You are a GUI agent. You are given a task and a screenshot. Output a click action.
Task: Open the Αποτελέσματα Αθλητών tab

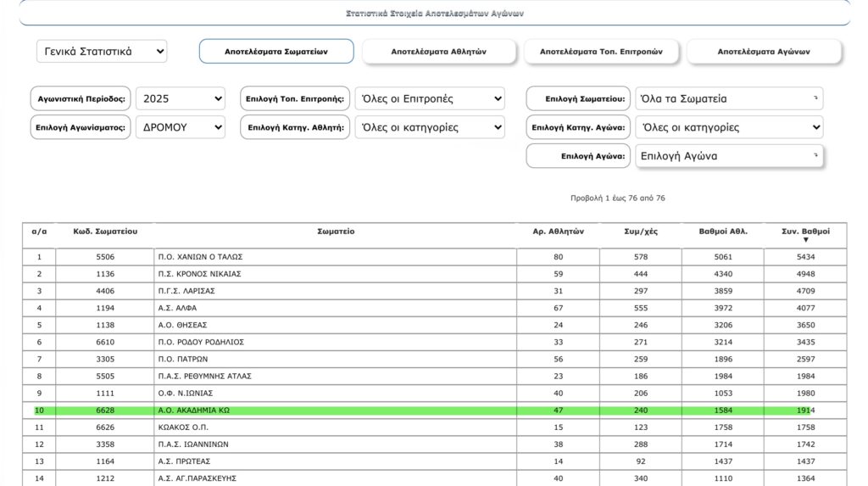click(x=438, y=52)
